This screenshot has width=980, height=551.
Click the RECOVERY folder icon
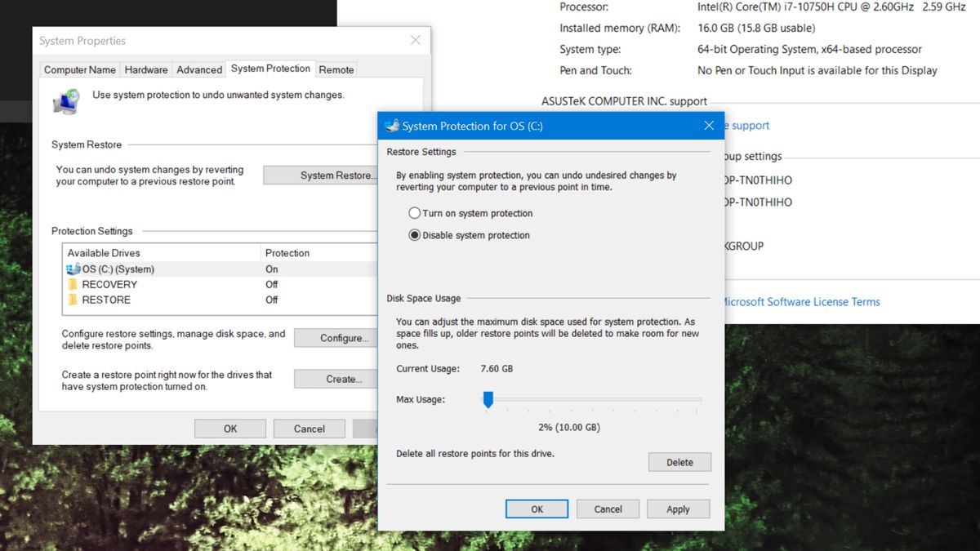click(72, 284)
